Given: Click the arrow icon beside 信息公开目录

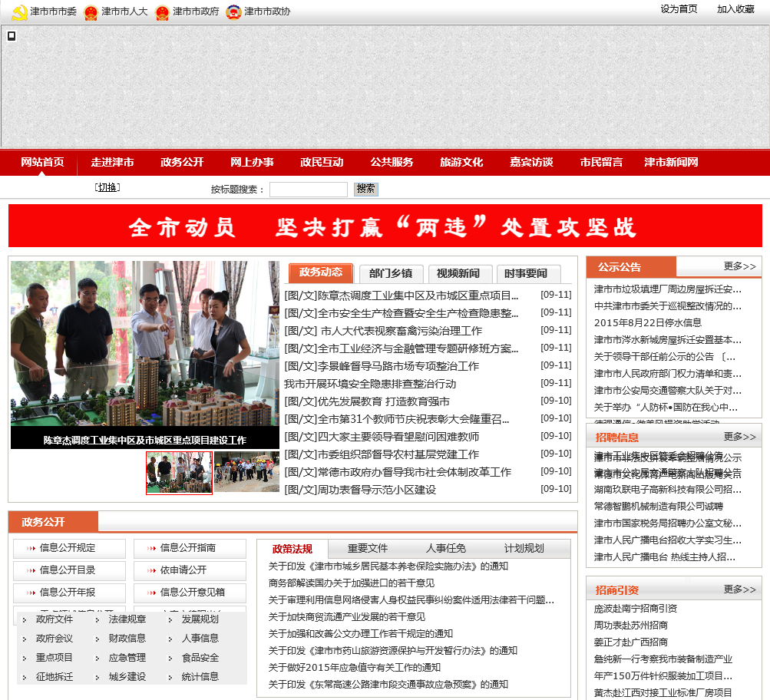Looking at the screenshot, I should point(31,570).
